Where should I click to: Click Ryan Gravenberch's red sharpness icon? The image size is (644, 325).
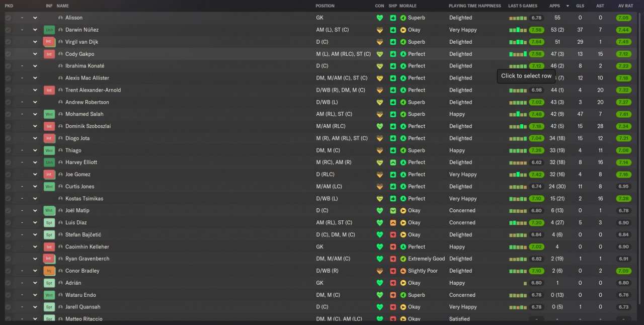pyautogui.click(x=393, y=259)
